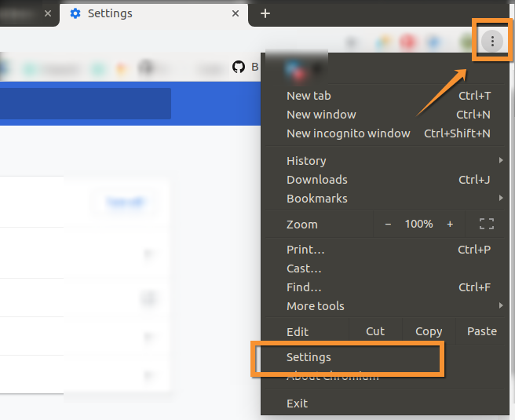Click the three-dot Chromium menu button
Screen dimensions: 515x420
492,41
